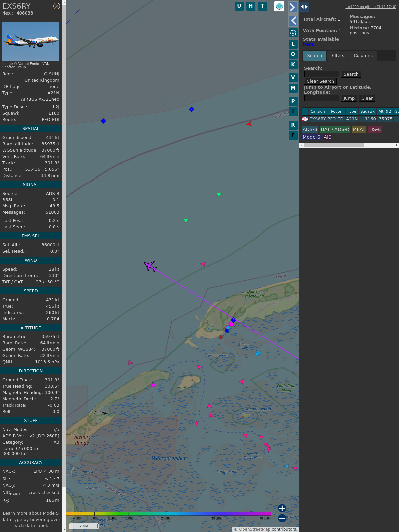Click the magenta dot on Vlieland island
Viewport: 399px width, 532px height.
pyautogui.click(x=153, y=385)
